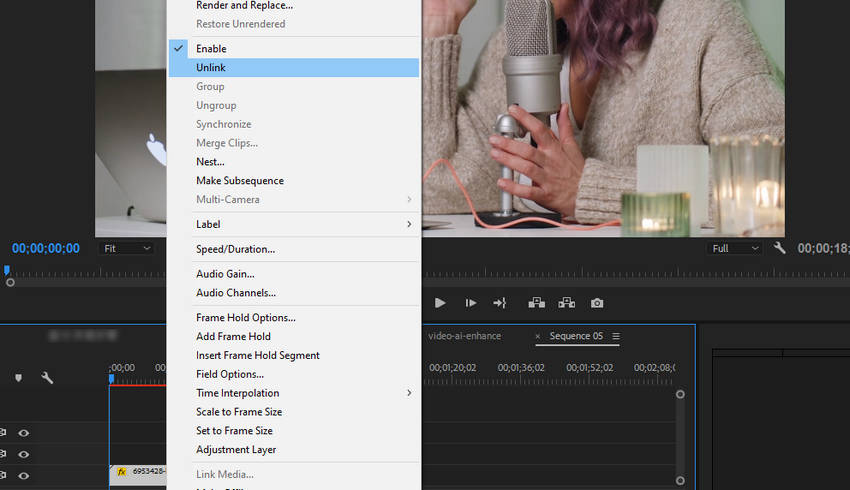
Task: Click the program monitor blue playhead marker
Action: (x=7, y=269)
